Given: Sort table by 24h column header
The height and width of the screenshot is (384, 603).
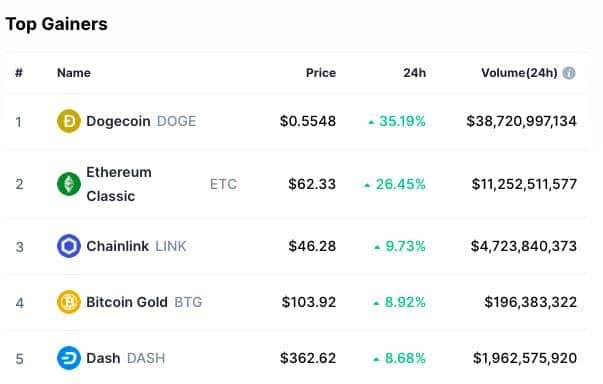Looking at the screenshot, I should (x=415, y=73).
